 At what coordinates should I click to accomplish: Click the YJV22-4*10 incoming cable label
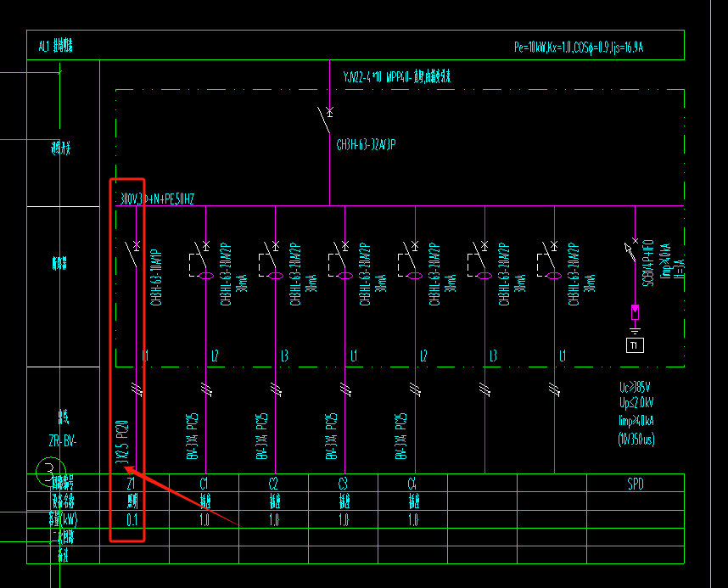click(x=397, y=76)
